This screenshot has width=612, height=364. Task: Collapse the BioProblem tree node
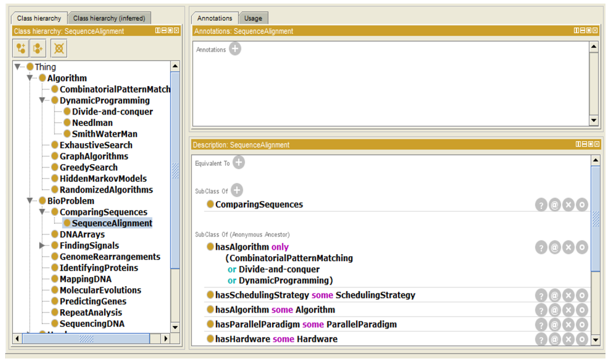tap(29, 201)
